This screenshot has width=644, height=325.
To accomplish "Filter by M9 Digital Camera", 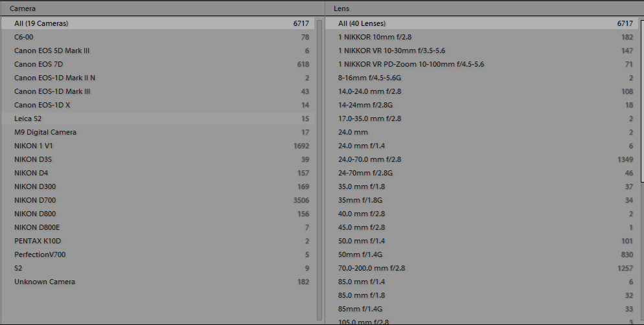I will pos(157,131).
